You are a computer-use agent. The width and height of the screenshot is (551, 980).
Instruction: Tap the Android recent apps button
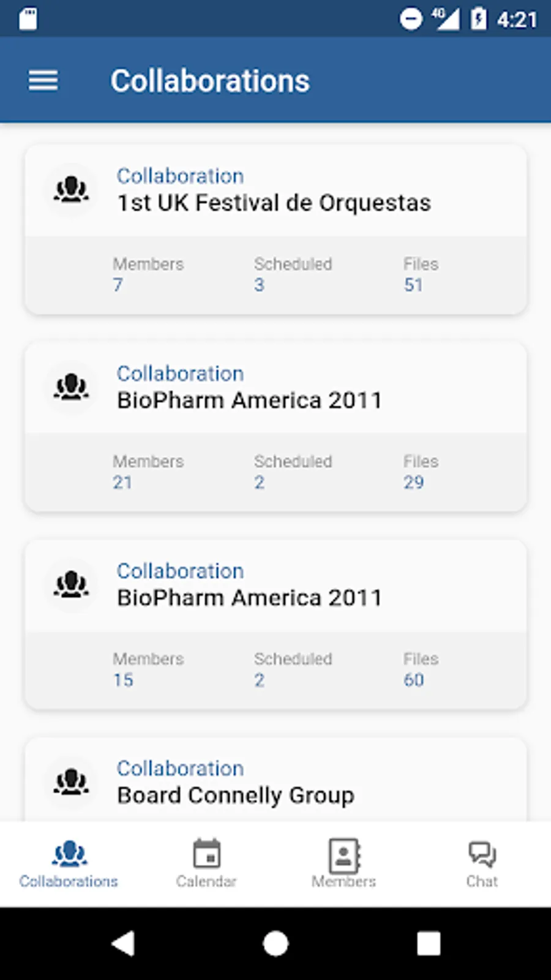click(x=429, y=943)
